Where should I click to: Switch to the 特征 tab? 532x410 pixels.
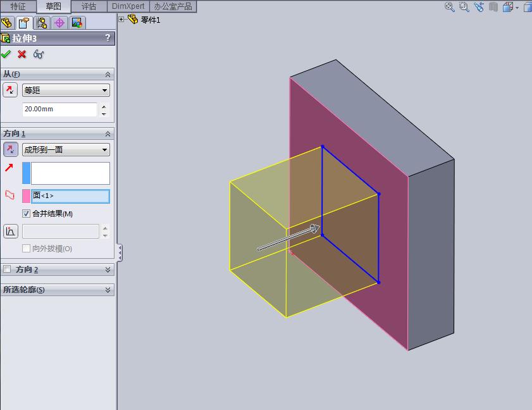[x=18, y=6]
